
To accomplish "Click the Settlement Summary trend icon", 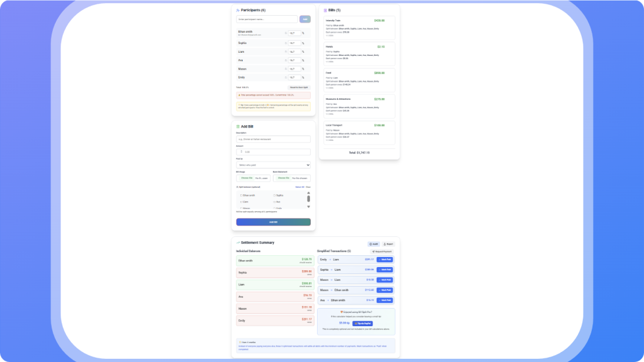I will point(238,243).
